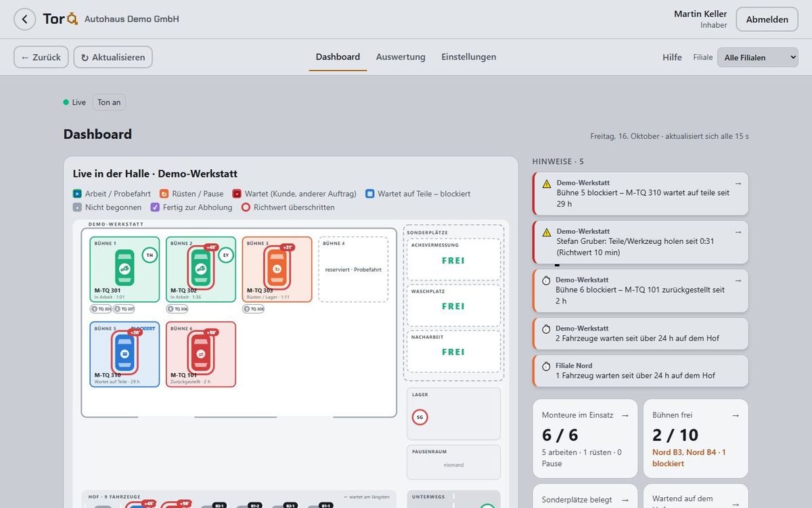Switch to the Auswertung tab

pos(401,57)
